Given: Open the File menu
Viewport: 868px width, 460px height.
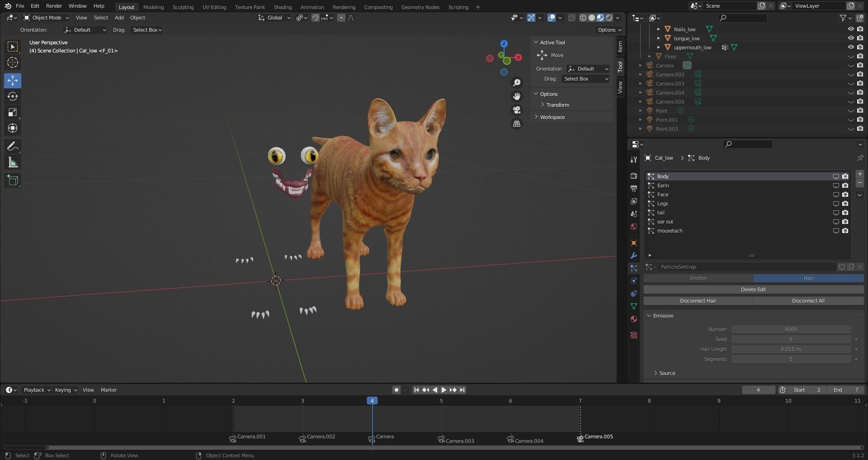Looking at the screenshot, I should click(20, 6).
